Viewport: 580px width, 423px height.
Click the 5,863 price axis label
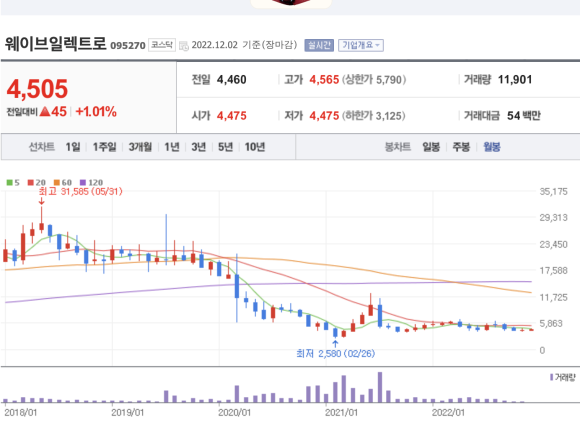[x=551, y=324]
